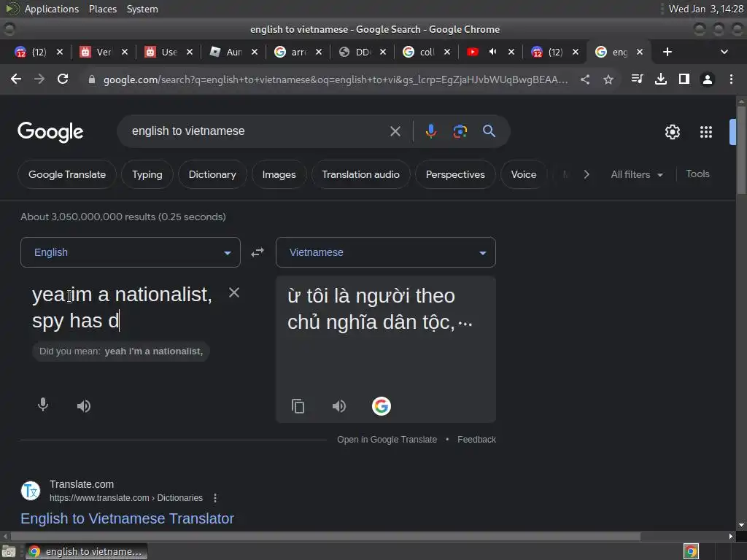
Task: Filter results by Translation audio chip
Action: tap(360, 174)
